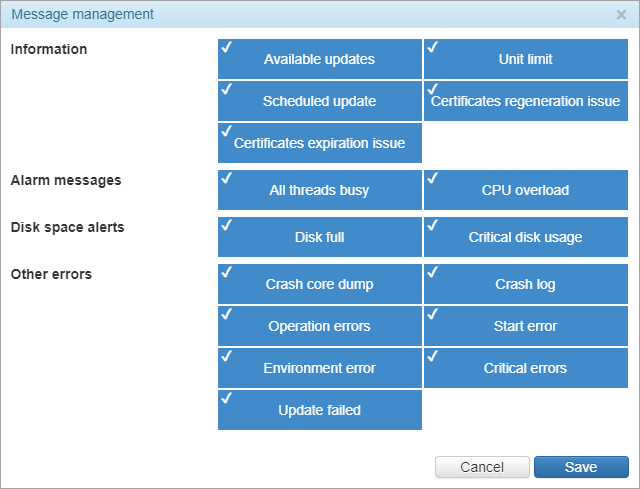Image resolution: width=640 pixels, height=489 pixels.
Task: Close the Message management dialog
Action: [621, 15]
